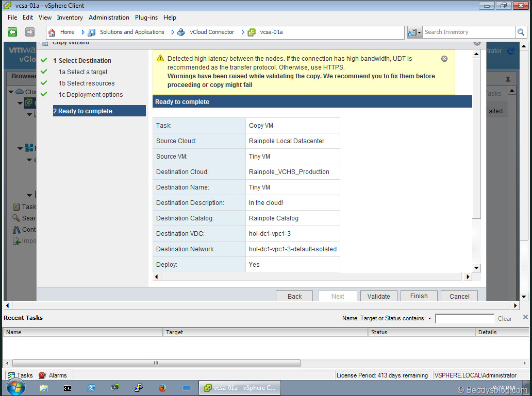
Task: Open Command Prompt from the taskbar
Action: click(x=68, y=388)
